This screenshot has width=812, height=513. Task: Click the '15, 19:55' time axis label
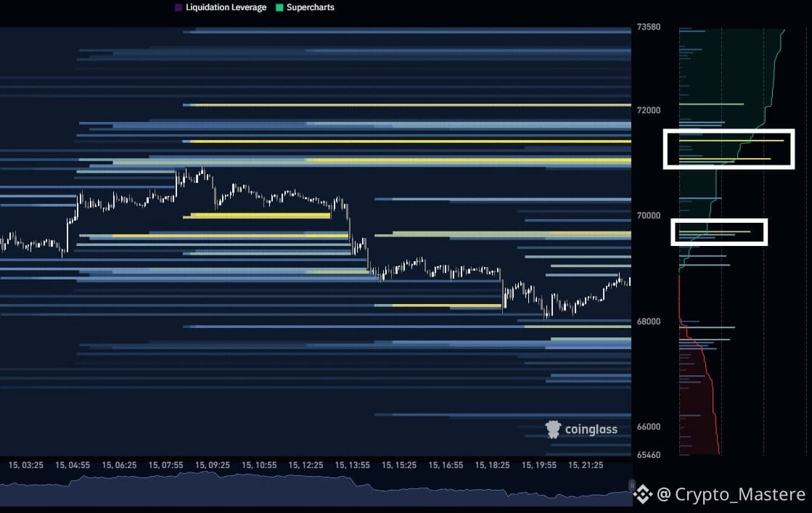click(x=538, y=465)
